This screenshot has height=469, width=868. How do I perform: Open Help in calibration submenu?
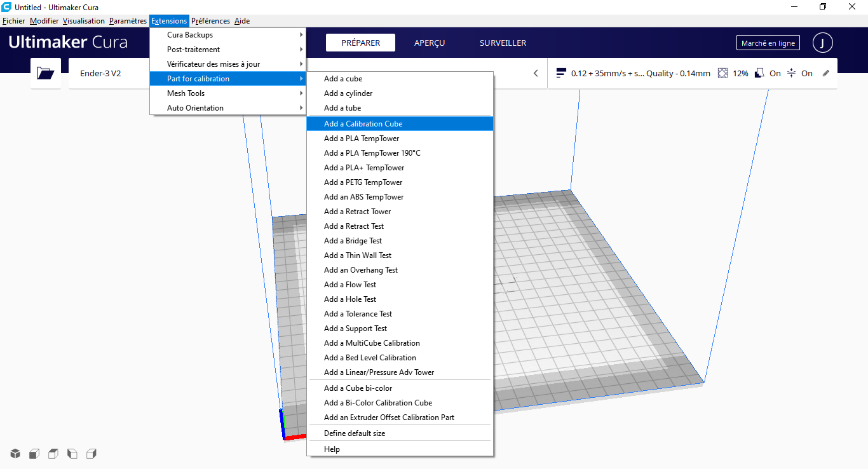pos(400,449)
